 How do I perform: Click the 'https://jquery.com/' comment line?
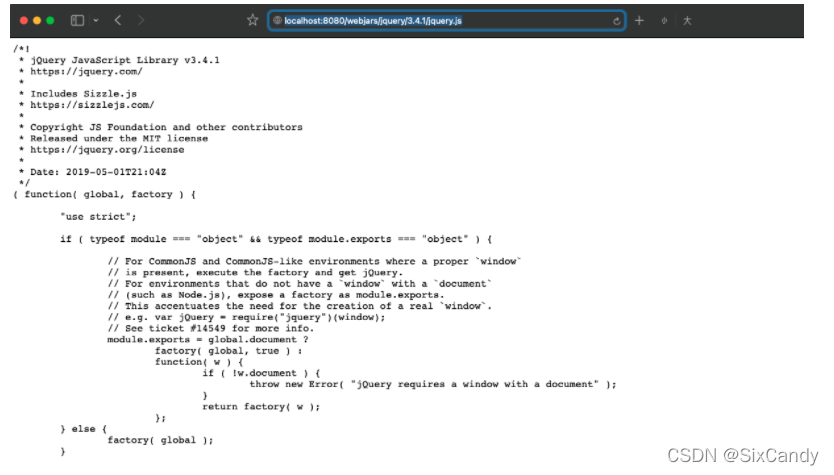click(86, 71)
